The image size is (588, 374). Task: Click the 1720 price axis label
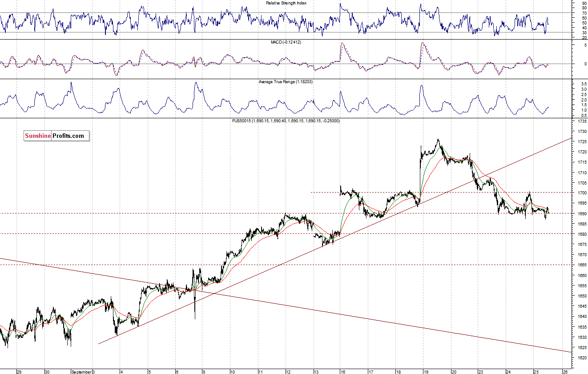(x=582, y=152)
